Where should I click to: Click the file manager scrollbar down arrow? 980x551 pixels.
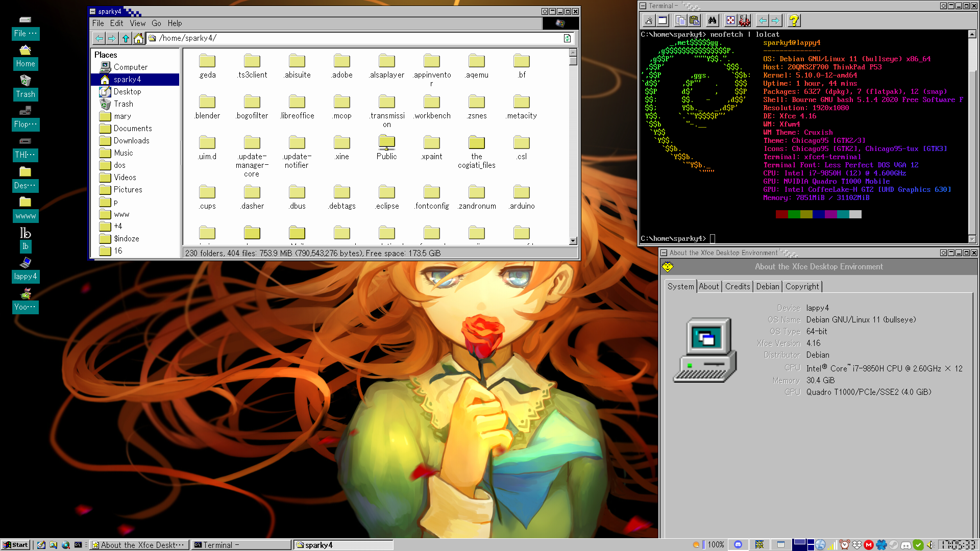[x=573, y=241]
